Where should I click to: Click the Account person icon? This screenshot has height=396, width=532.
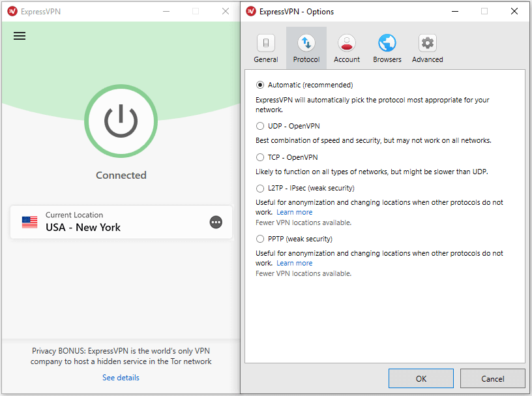pyautogui.click(x=347, y=43)
